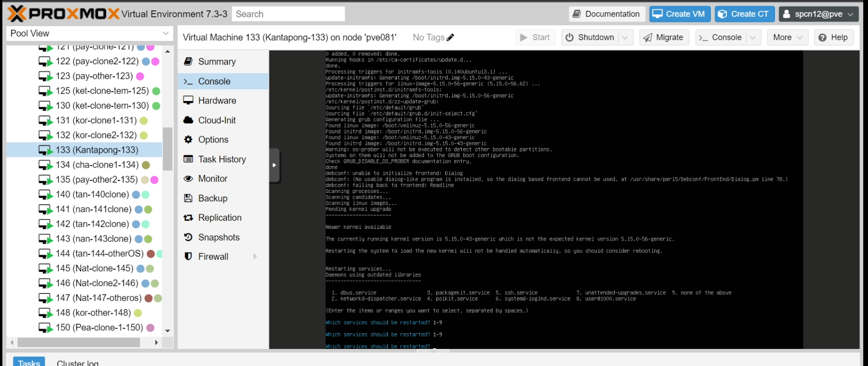
Task: Click the Create VM button
Action: pyautogui.click(x=680, y=14)
